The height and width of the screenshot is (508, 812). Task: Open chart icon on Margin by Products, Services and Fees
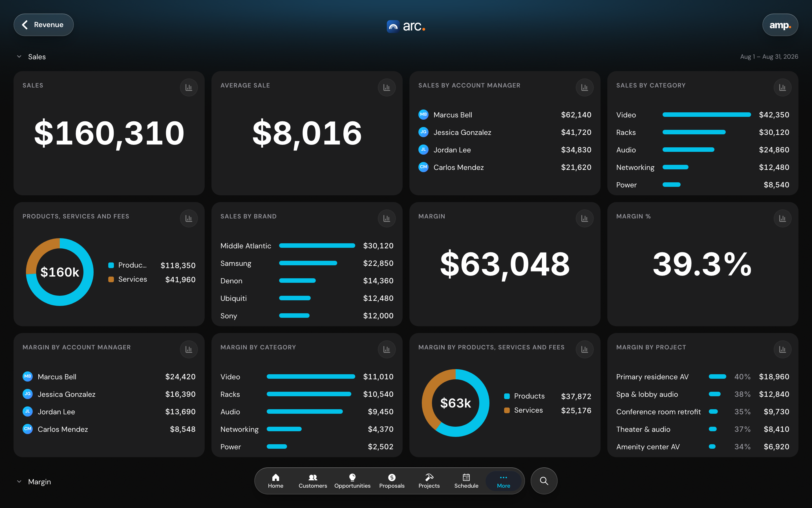584,349
